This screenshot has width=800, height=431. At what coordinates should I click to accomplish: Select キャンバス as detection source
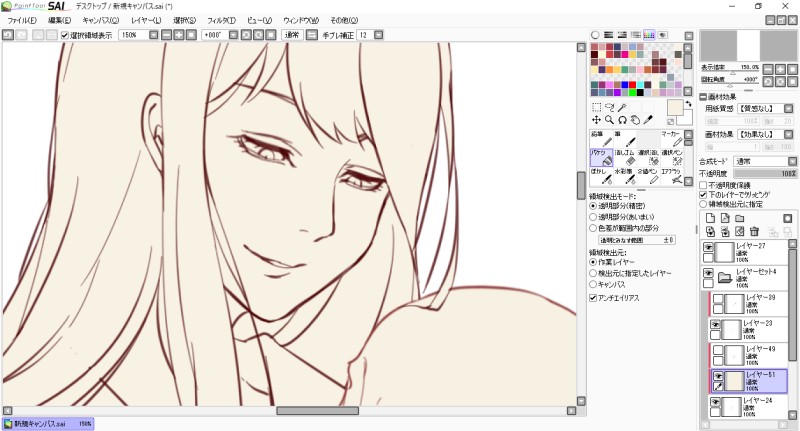tap(593, 285)
